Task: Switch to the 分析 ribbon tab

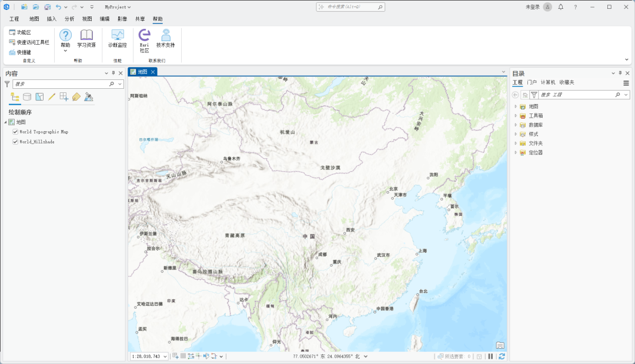Action: (x=69, y=19)
